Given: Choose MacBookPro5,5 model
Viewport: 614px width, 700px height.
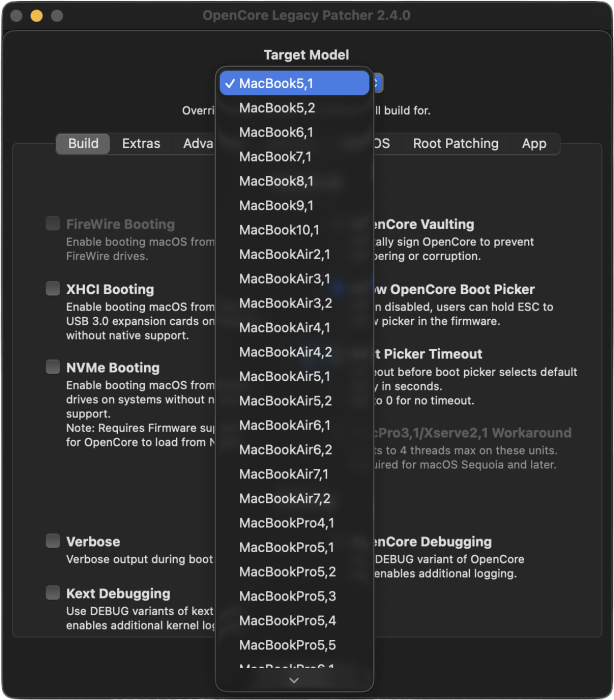Looking at the screenshot, I should (294, 645).
